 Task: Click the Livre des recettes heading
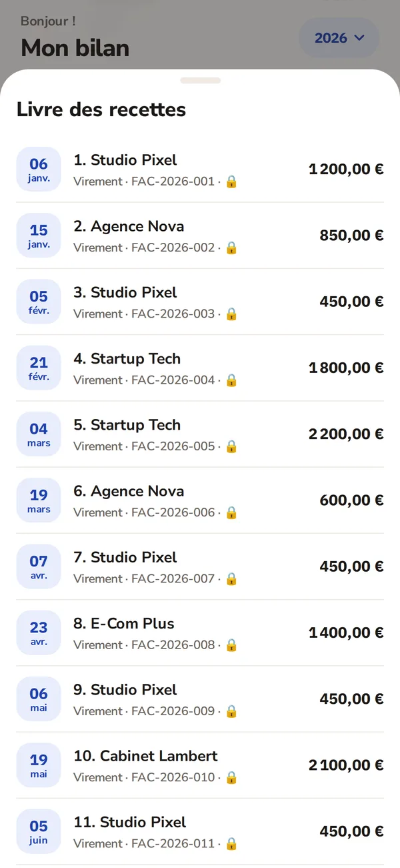coord(101,109)
